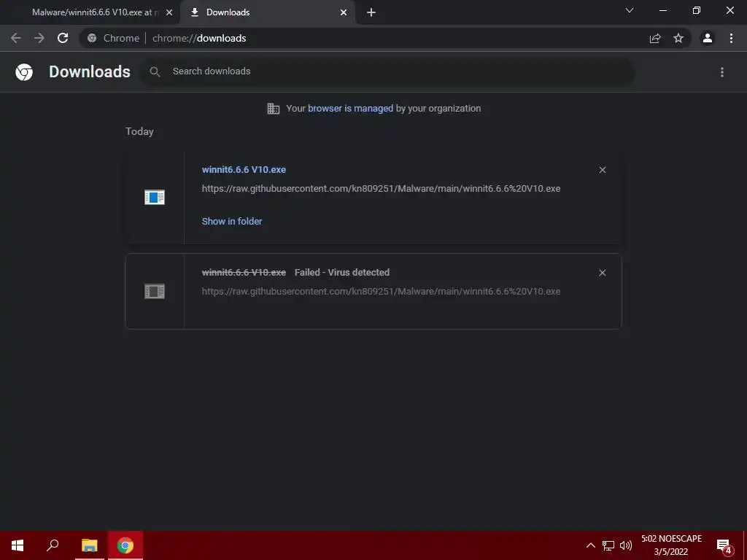
Task: Click the URL of the failed download
Action: [x=381, y=292]
